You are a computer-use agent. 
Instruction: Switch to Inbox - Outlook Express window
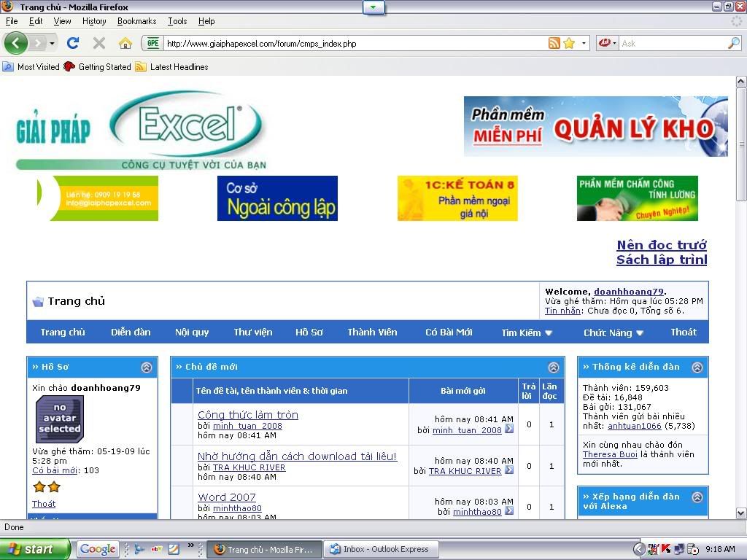coord(381,549)
